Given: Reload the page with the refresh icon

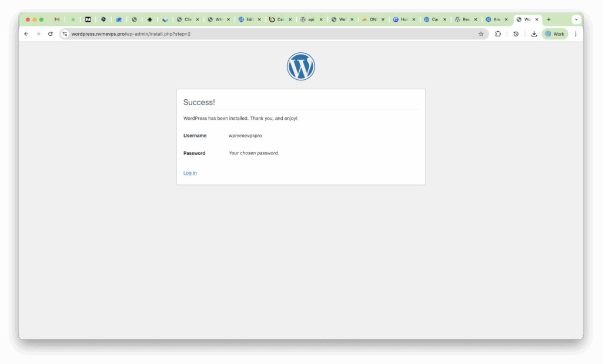Looking at the screenshot, I should pos(51,34).
